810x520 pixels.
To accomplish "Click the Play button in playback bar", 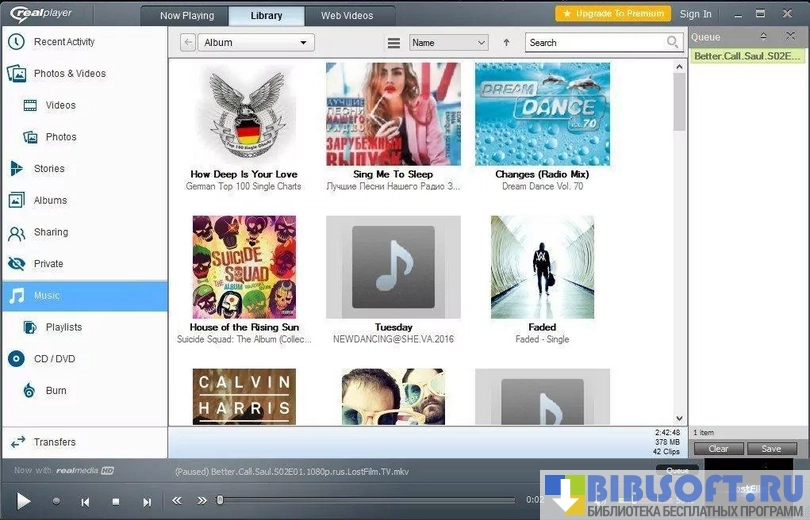I will coord(23,500).
